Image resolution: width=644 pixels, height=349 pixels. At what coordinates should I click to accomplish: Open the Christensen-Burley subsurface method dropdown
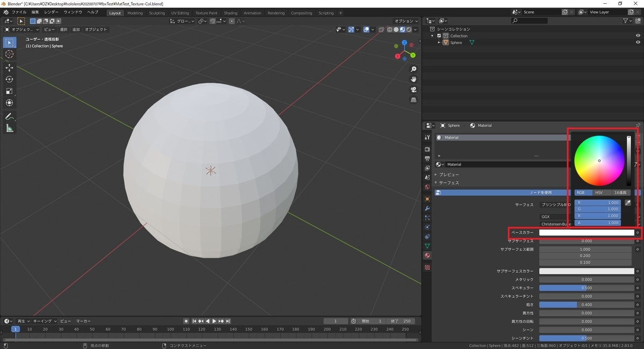click(556, 224)
